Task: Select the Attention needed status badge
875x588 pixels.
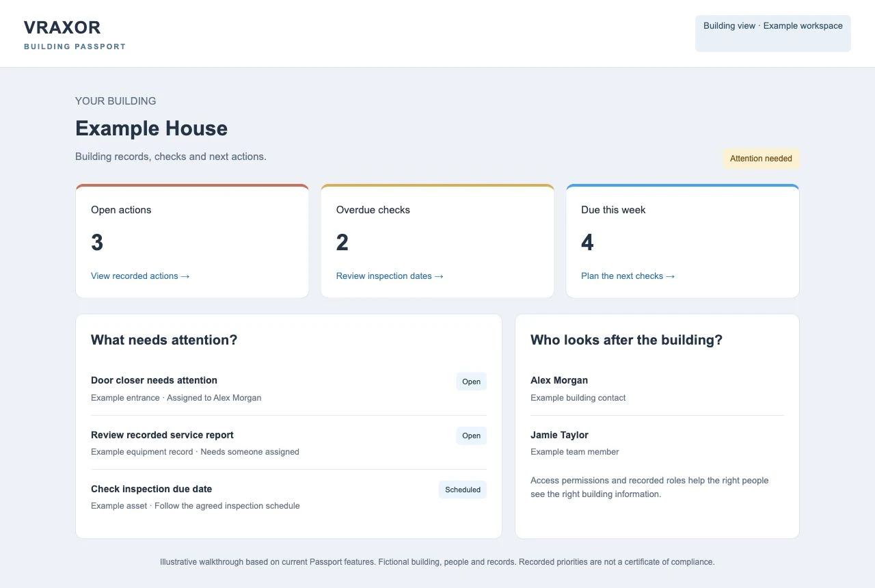Action: (x=761, y=159)
